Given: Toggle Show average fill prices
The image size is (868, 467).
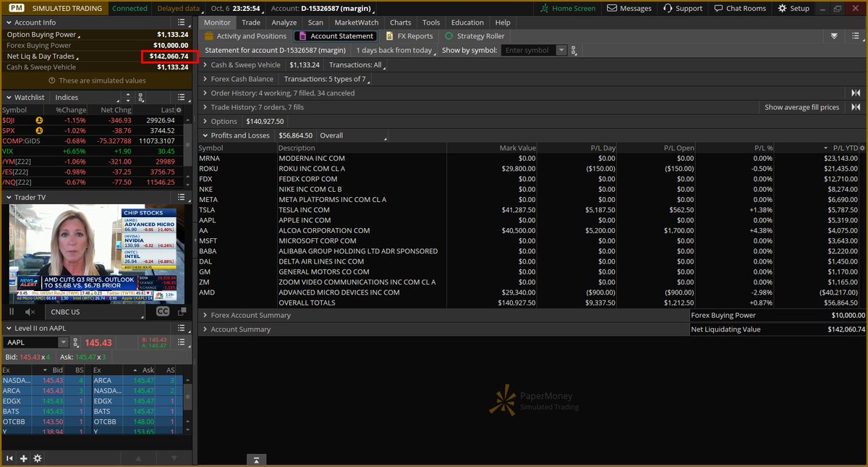Looking at the screenshot, I should [x=802, y=107].
